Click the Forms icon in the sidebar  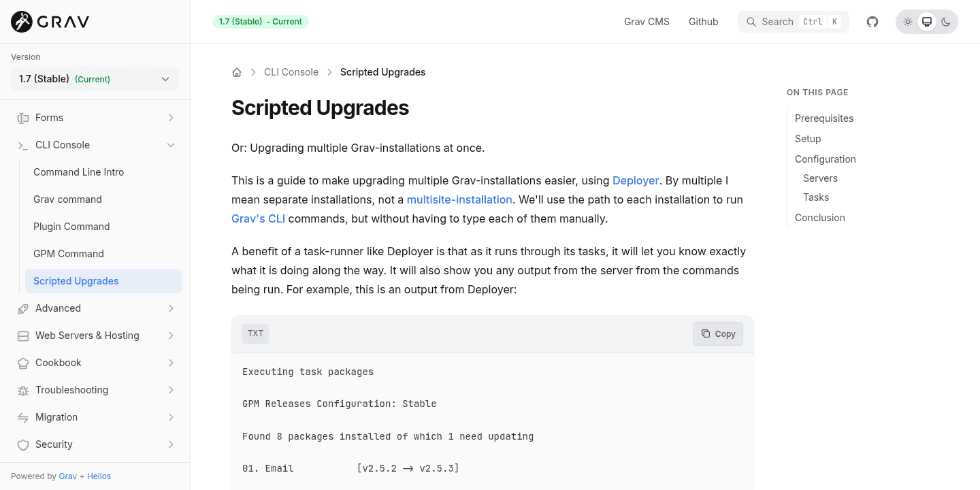(22, 117)
